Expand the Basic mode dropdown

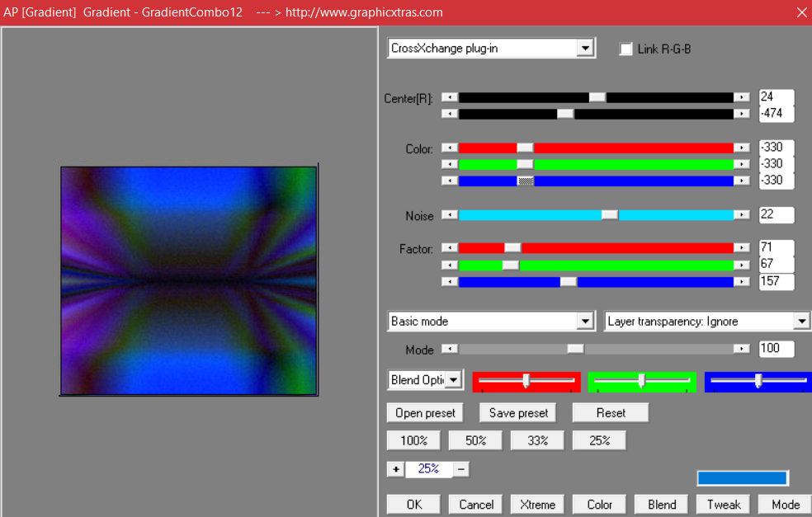click(585, 322)
